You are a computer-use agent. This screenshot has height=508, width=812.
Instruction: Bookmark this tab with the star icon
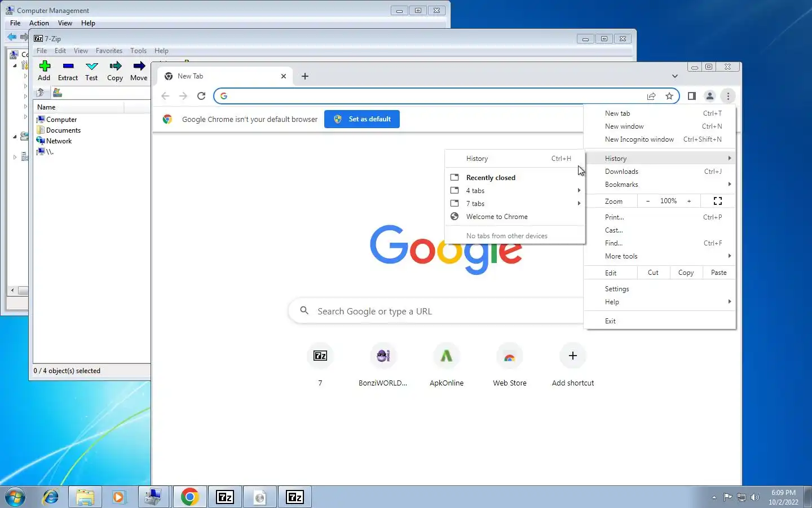pos(669,96)
